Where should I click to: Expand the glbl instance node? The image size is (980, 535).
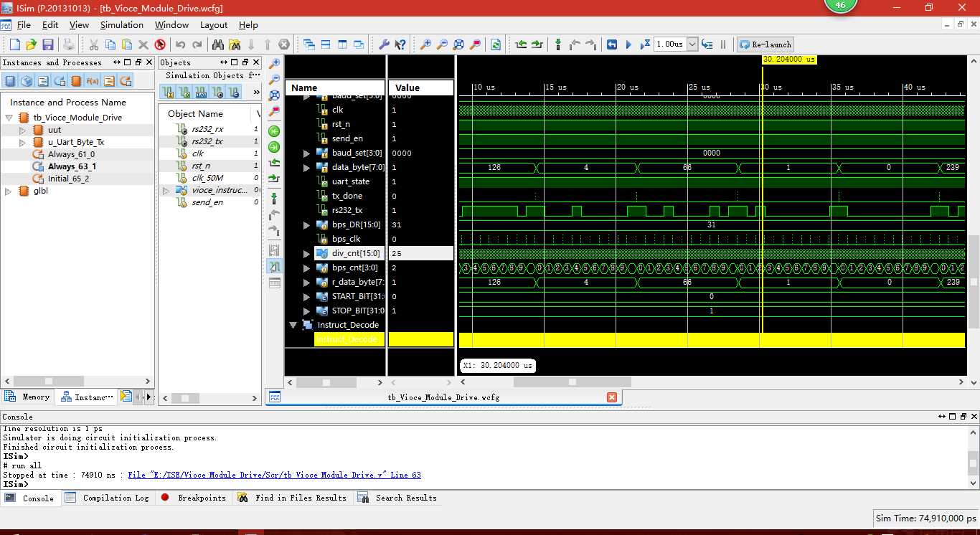(9, 191)
